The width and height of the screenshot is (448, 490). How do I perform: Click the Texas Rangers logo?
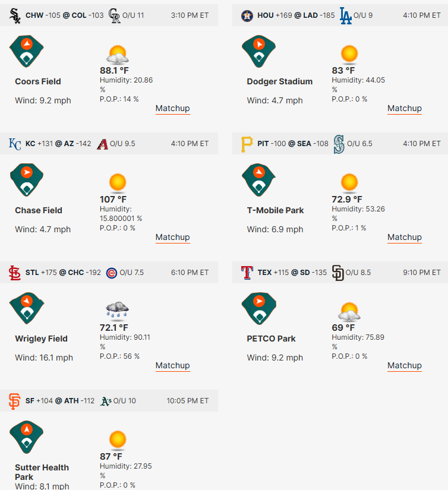click(x=247, y=273)
